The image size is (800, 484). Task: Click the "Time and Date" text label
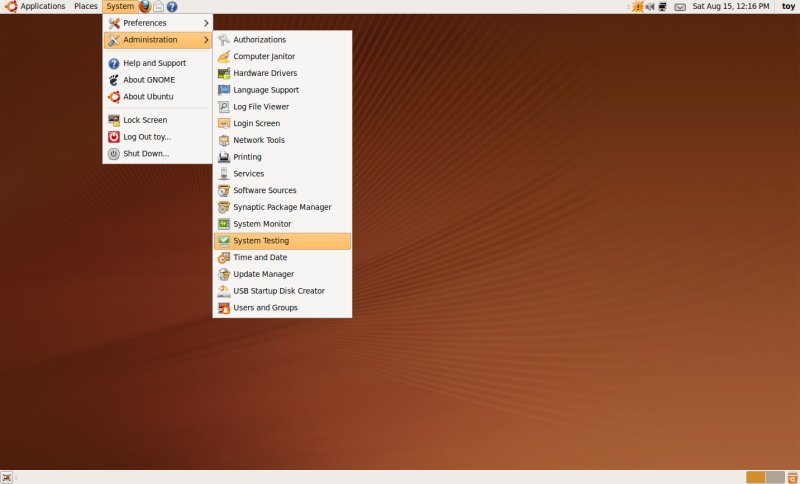click(260, 258)
